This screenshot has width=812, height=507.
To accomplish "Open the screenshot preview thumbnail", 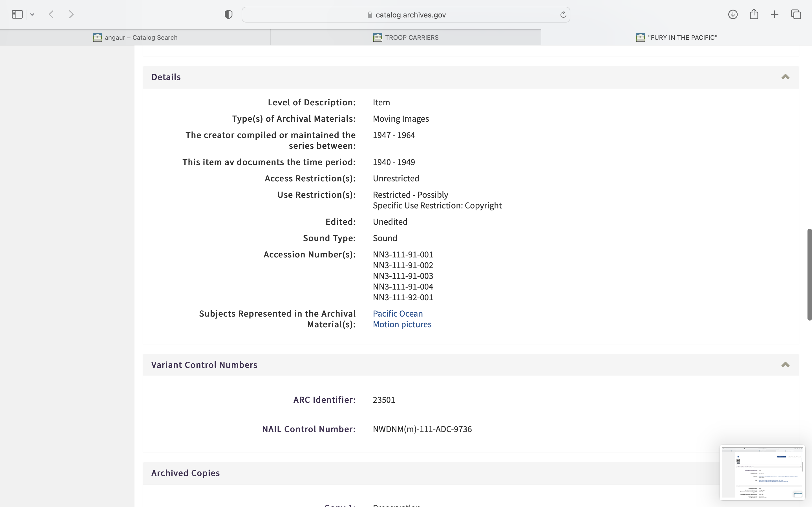I will click(762, 472).
